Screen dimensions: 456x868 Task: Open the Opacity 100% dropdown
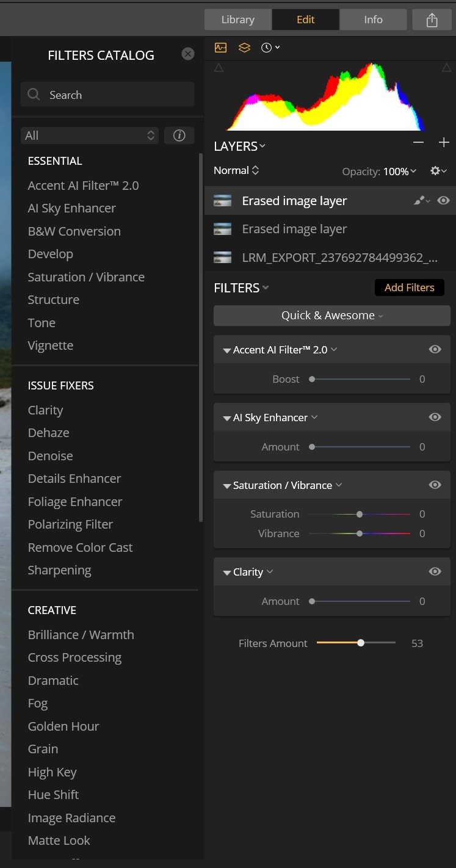399,172
